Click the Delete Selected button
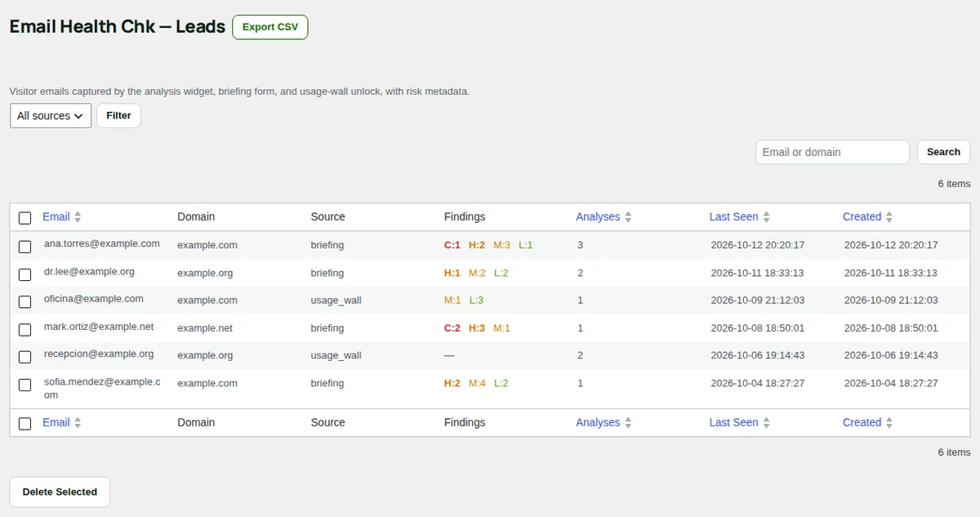This screenshot has height=517, width=980. (60, 492)
